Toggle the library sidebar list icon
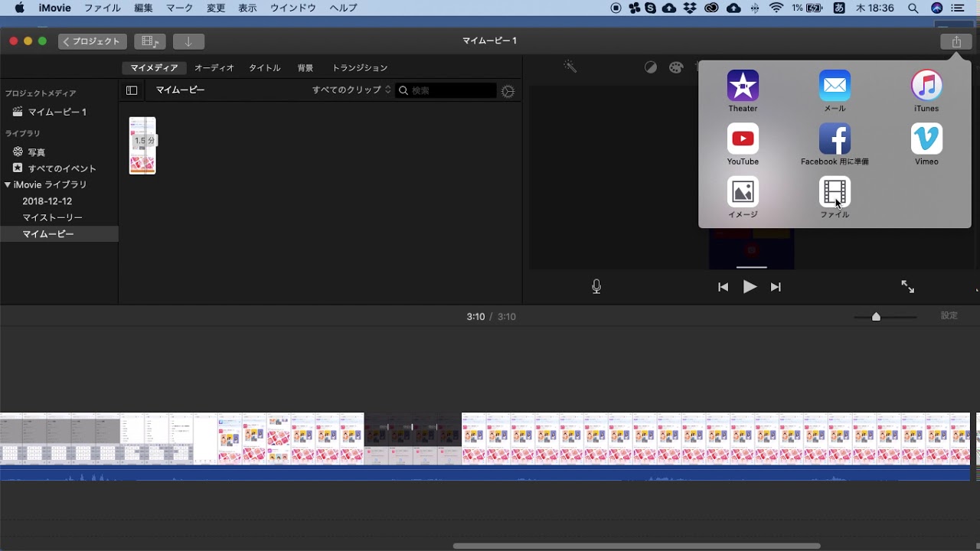The height and width of the screenshot is (551, 980). coord(132,90)
